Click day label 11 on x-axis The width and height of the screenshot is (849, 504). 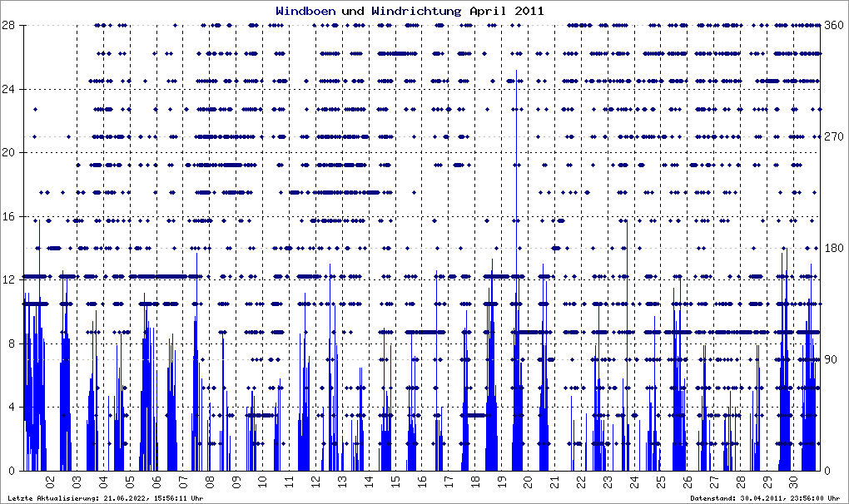point(289,482)
